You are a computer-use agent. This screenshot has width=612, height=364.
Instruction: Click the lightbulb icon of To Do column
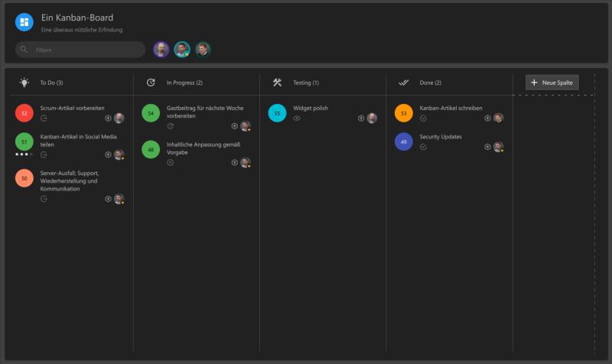point(24,83)
